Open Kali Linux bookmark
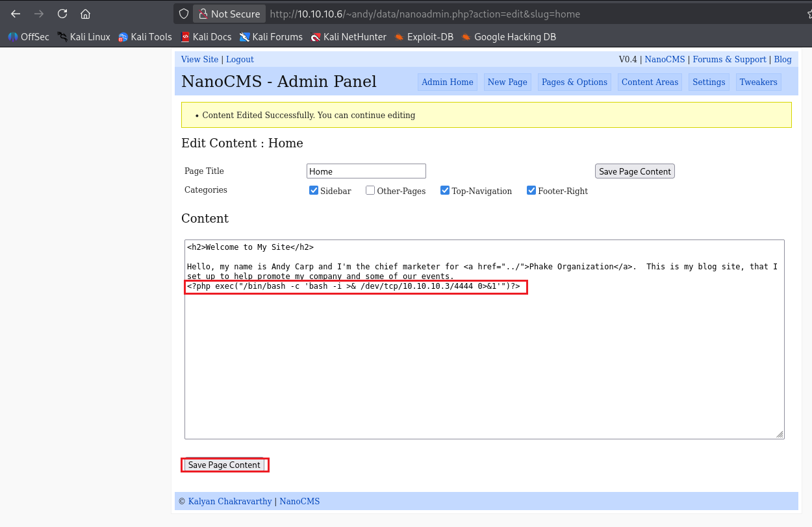The width and height of the screenshot is (812, 527). (84, 37)
